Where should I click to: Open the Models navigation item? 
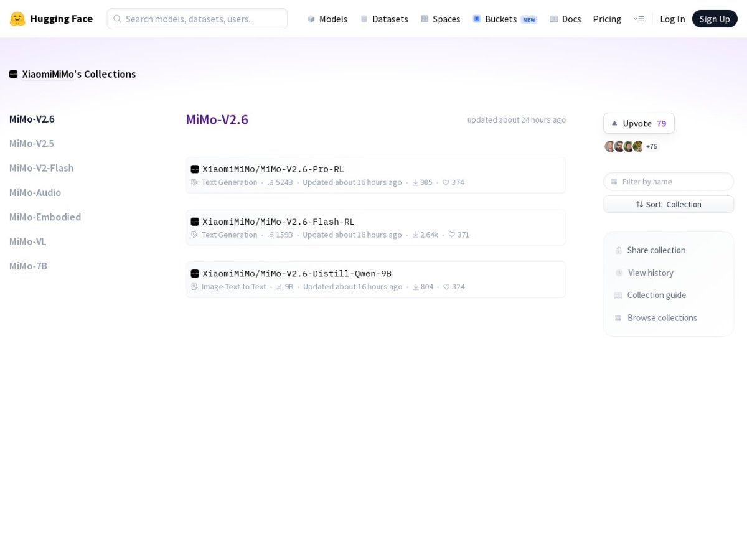point(327,19)
